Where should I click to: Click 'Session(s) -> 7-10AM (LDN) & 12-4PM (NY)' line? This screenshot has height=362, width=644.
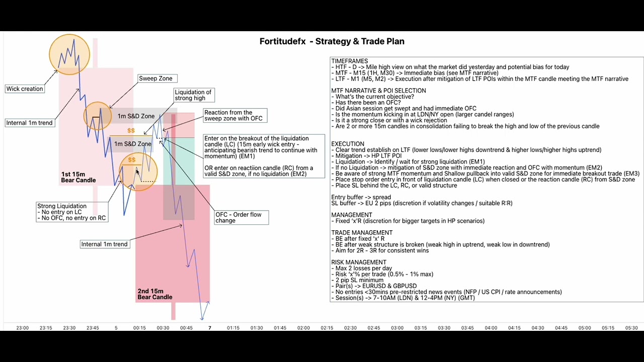coord(403,298)
